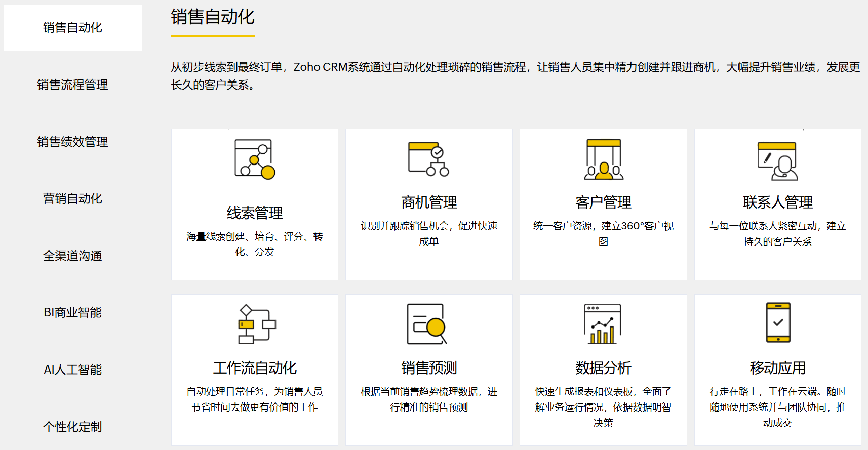Switch to the AI人工智能 tab
The width and height of the screenshot is (868, 450).
[x=72, y=370]
